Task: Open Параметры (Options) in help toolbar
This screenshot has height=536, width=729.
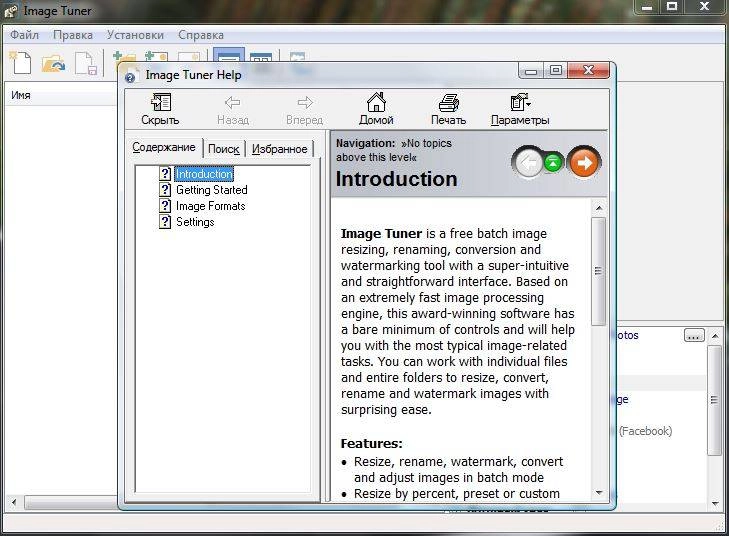Action: [520, 109]
